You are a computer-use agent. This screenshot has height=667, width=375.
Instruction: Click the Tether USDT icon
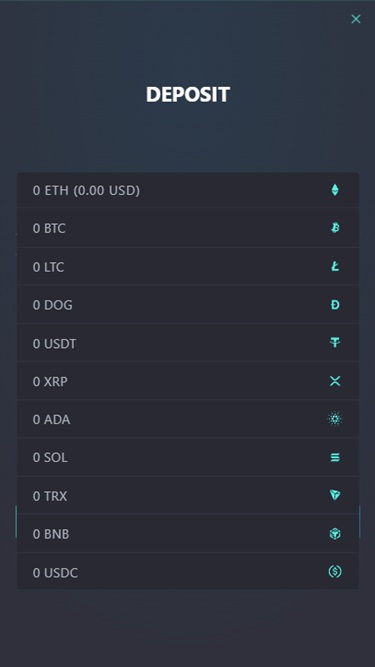tap(335, 342)
